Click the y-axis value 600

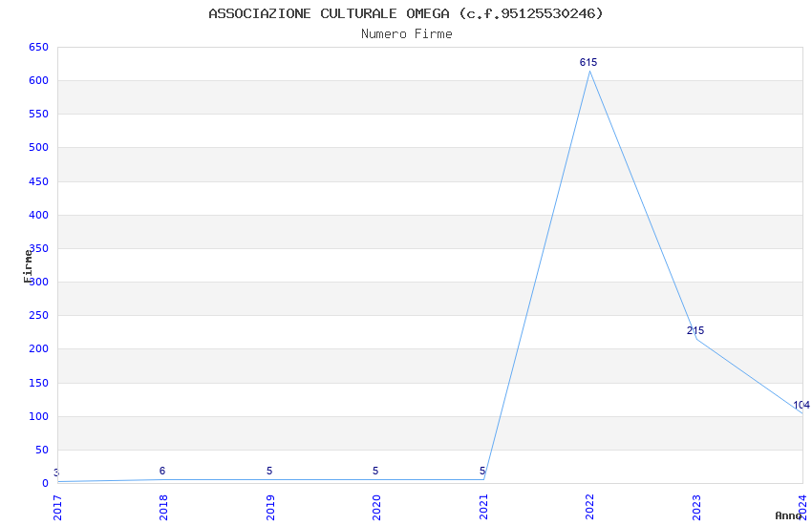click(x=38, y=81)
